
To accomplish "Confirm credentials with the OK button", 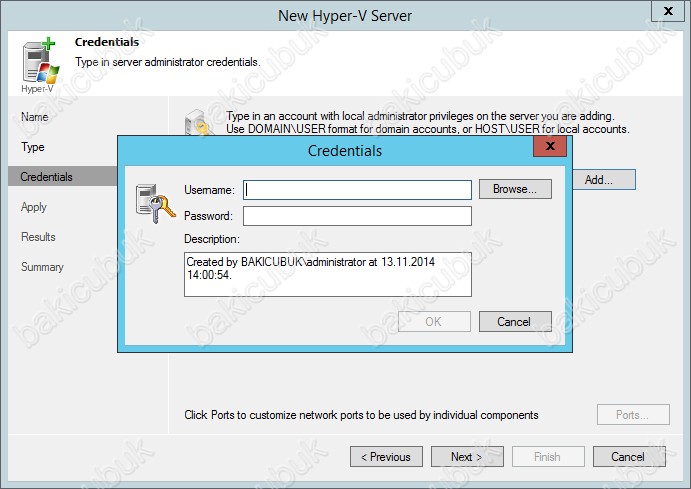I will coord(434,322).
